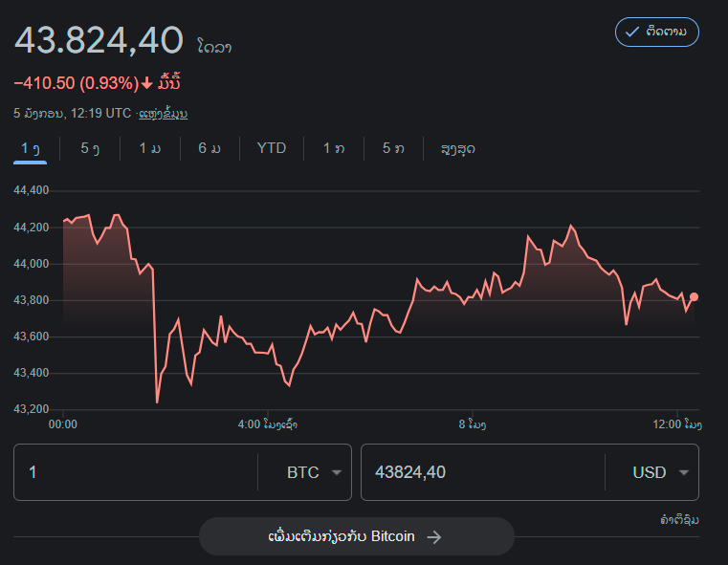
Task: Open the disclaimer link beside 12:19 UTC
Action: tap(163, 113)
